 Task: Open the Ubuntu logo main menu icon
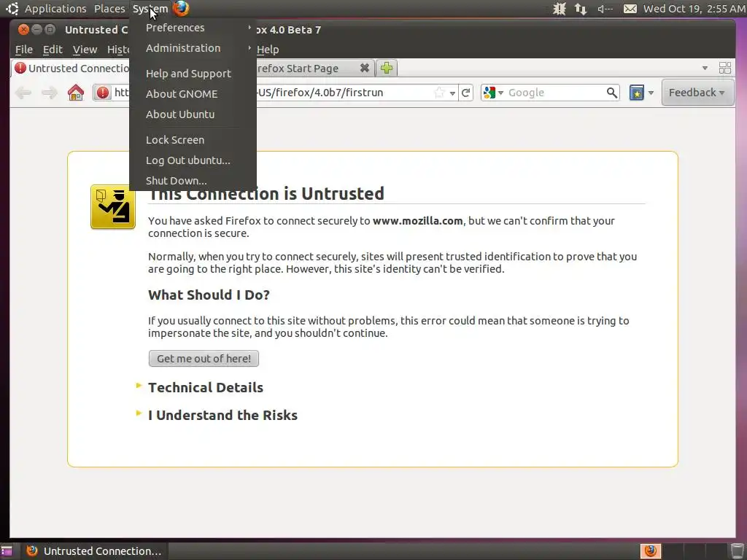coord(12,8)
